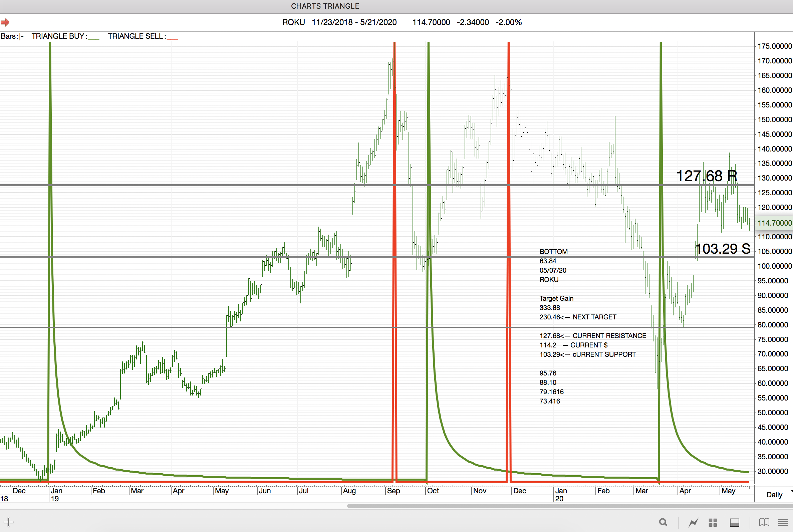Open the horizontal lines list icon
The width and height of the screenshot is (793, 532).
[783, 522]
